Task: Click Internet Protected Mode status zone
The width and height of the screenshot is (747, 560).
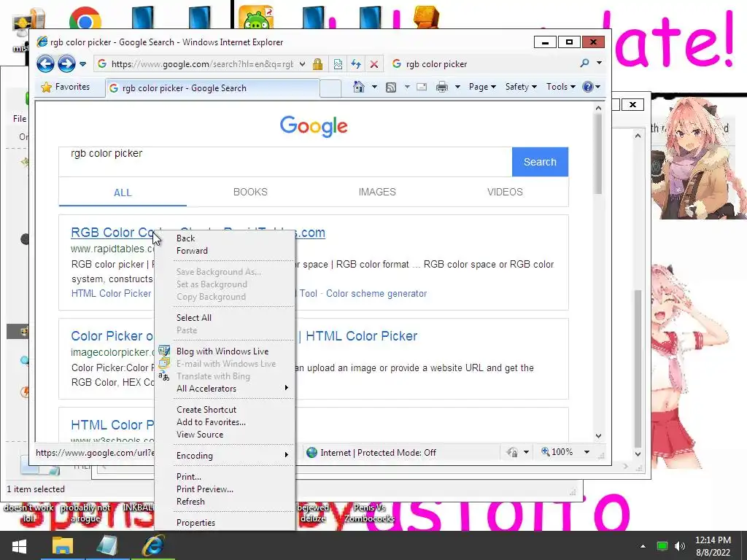Action: click(371, 452)
